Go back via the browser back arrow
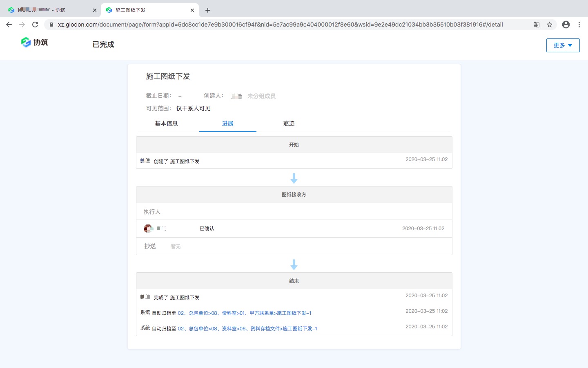The width and height of the screenshot is (588, 368). (x=9, y=24)
